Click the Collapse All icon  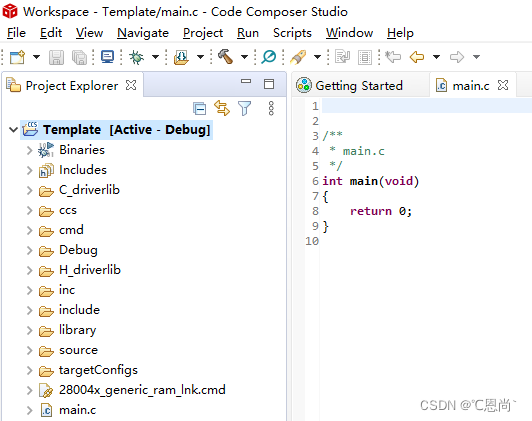coord(200,109)
